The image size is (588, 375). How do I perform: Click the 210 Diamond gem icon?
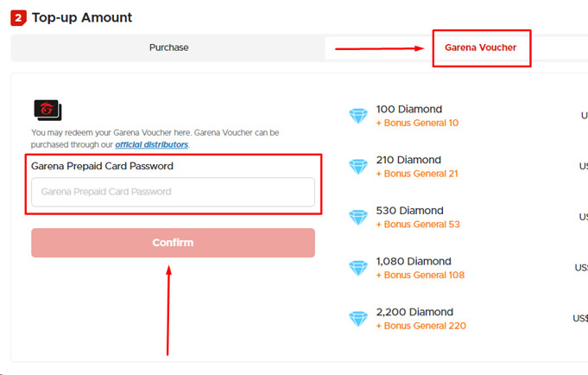[358, 166]
